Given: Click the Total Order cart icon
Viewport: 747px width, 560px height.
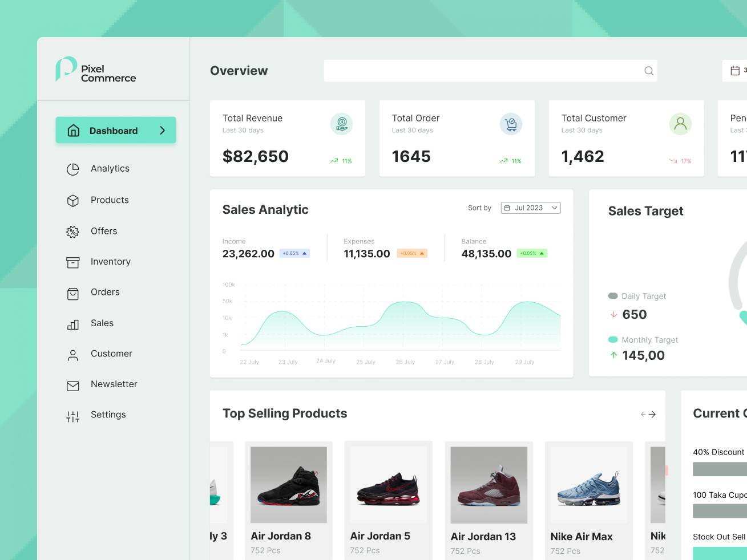Looking at the screenshot, I should point(511,124).
